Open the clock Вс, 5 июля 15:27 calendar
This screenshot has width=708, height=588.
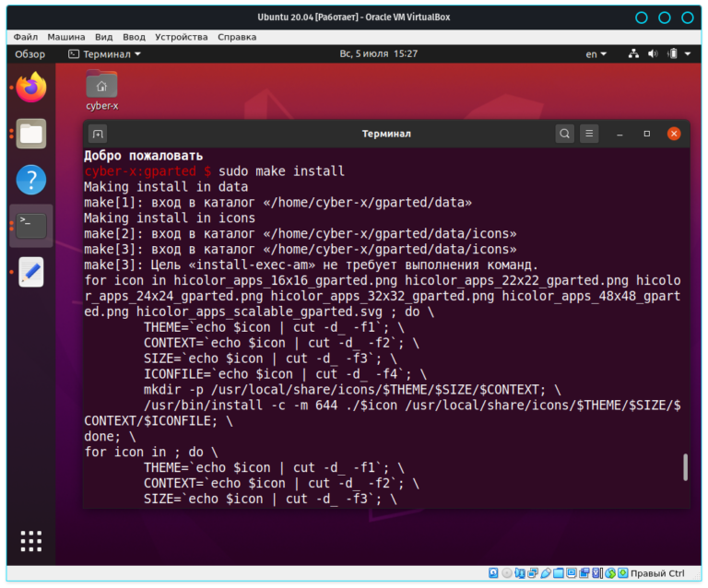click(378, 53)
